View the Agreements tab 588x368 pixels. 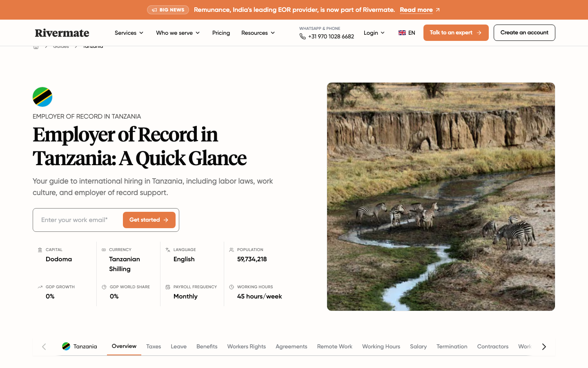pyautogui.click(x=291, y=346)
